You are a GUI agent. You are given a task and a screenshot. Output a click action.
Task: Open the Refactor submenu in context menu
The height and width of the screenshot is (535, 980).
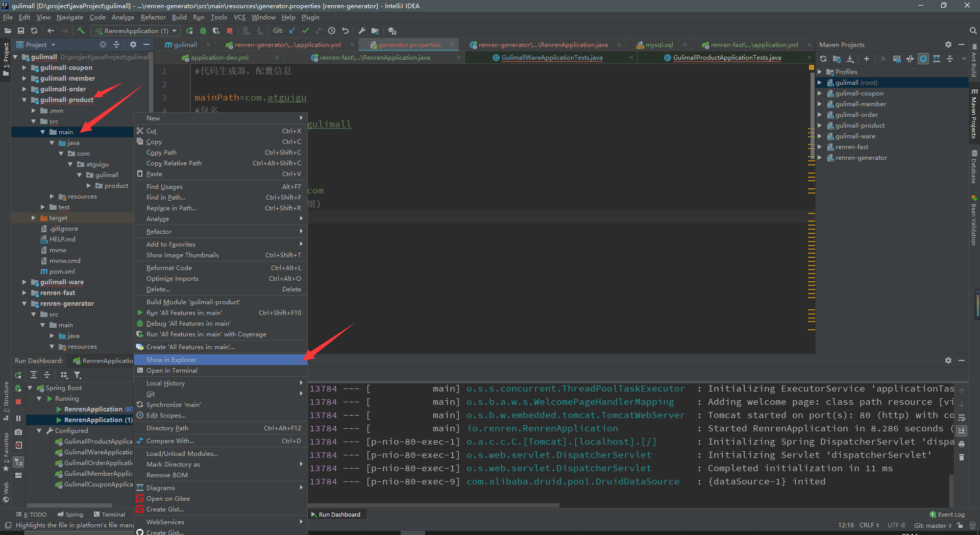coord(220,231)
